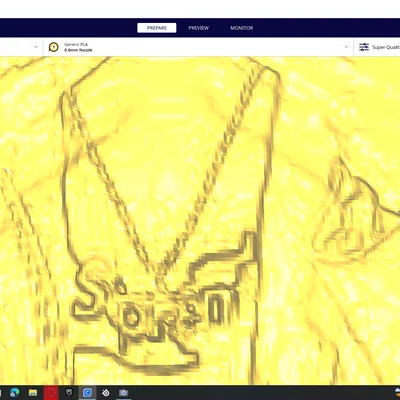Expand the Generic PLA material dropdown chevron

coord(346,47)
